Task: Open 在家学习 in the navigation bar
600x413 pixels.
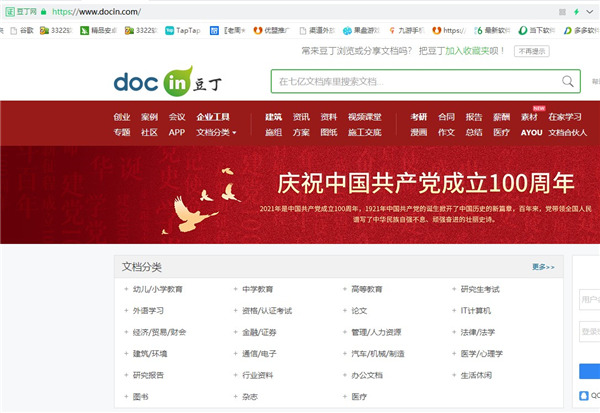Action: point(565,117)
